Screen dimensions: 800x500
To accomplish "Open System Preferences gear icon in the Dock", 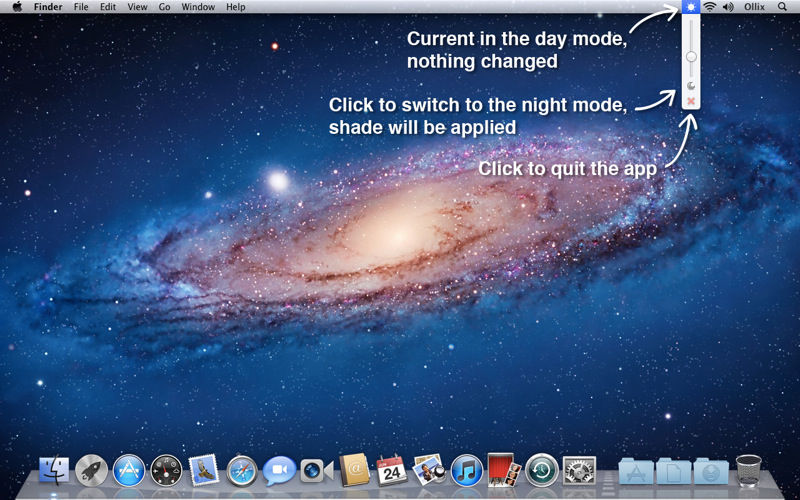I will [580, 470].
